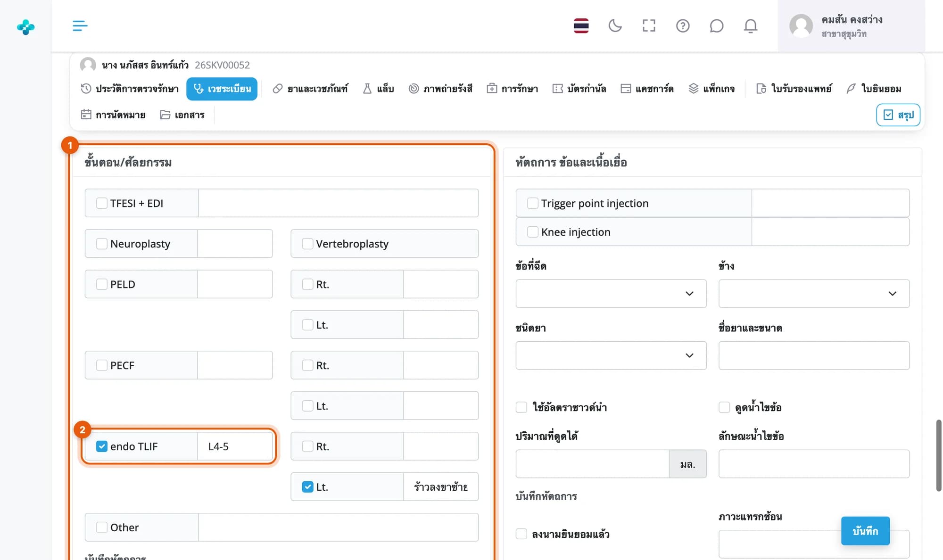Check the Knee injection checkbox
The height and width of the screenshot is (560, 943).
tap(532, 232)
